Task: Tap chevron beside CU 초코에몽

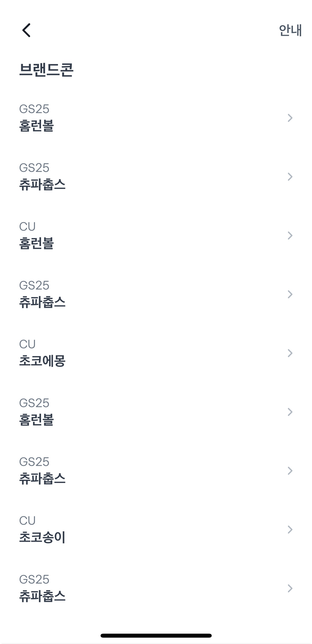Action: pyautogui.click(x=290, y=353)
